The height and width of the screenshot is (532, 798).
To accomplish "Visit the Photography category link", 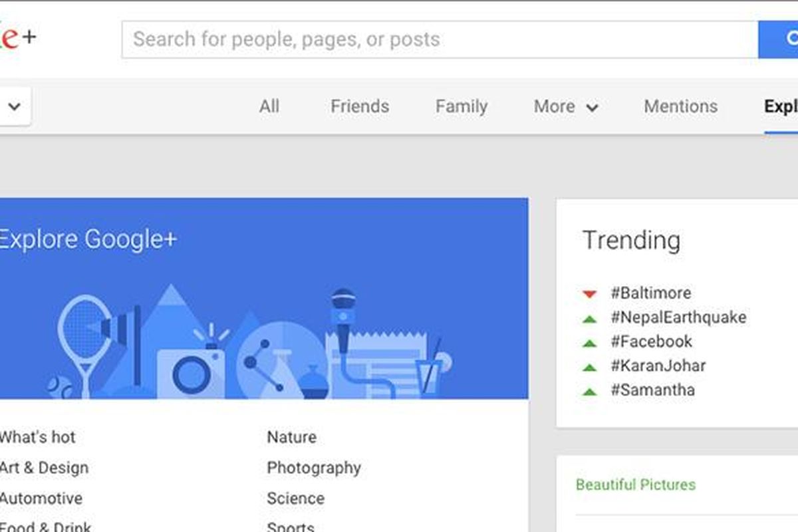I will 314,468.
